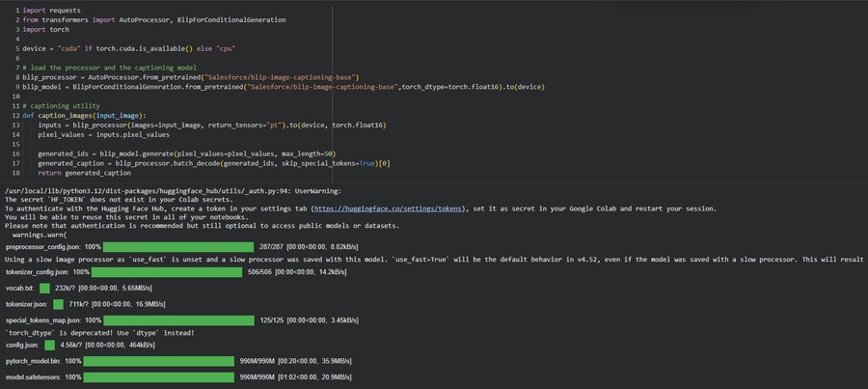Image resolution: width=868 pixels, height=389 pixels.
Task: Click the 'return generated_caption' line
Action: click(x=84, y=173)
